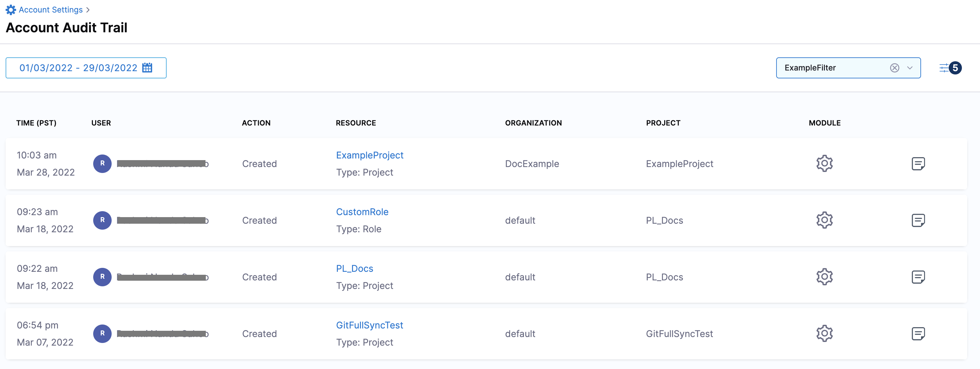Open the PL_Docs resource link
This screenshot has width=980, height=369.
(354, 269)
